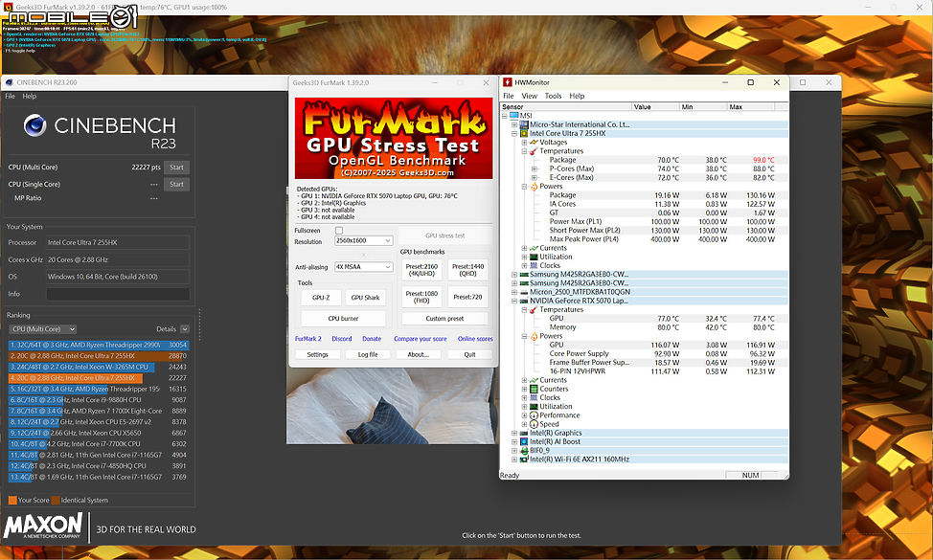
Task: Follow the FurMark 2 link
Action: 308,339
